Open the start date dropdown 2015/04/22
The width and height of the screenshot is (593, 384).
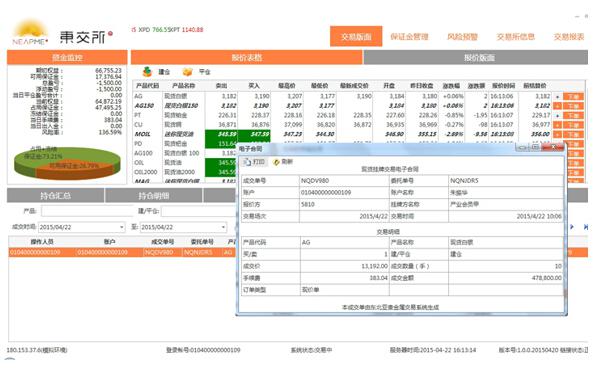122,227
